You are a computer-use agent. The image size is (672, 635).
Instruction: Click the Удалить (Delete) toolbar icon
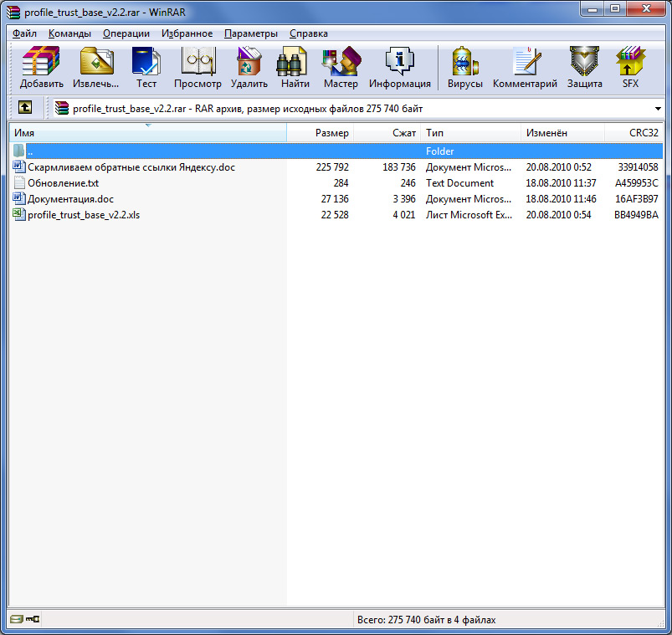tap(249, 61)
